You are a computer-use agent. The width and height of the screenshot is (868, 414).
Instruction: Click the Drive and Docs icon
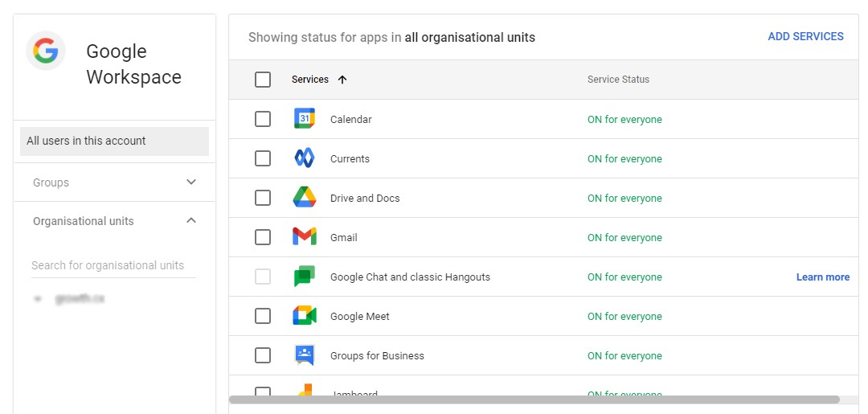click(x=305, y=198)
